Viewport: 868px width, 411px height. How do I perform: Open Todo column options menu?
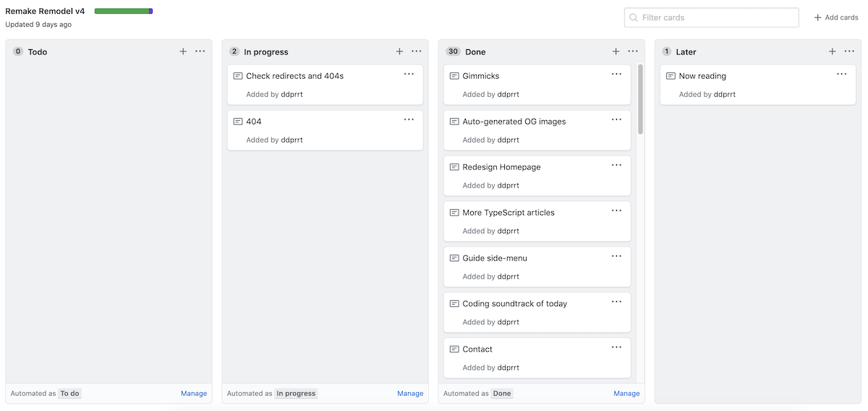pyautogui.click(x=200, y=51)
